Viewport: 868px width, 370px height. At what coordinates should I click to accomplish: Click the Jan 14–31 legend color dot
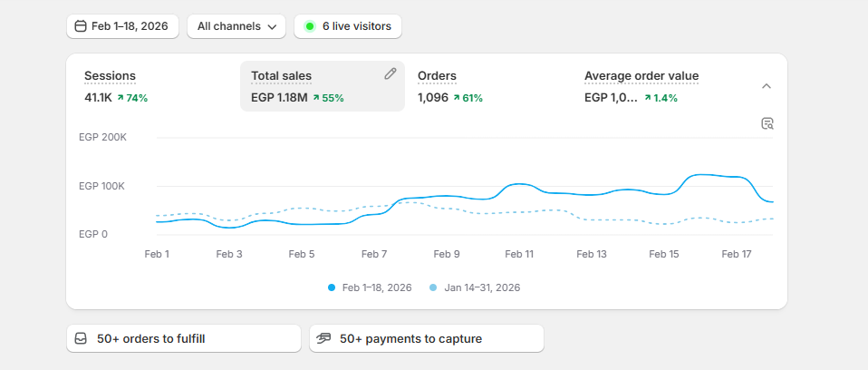point(433,287)
